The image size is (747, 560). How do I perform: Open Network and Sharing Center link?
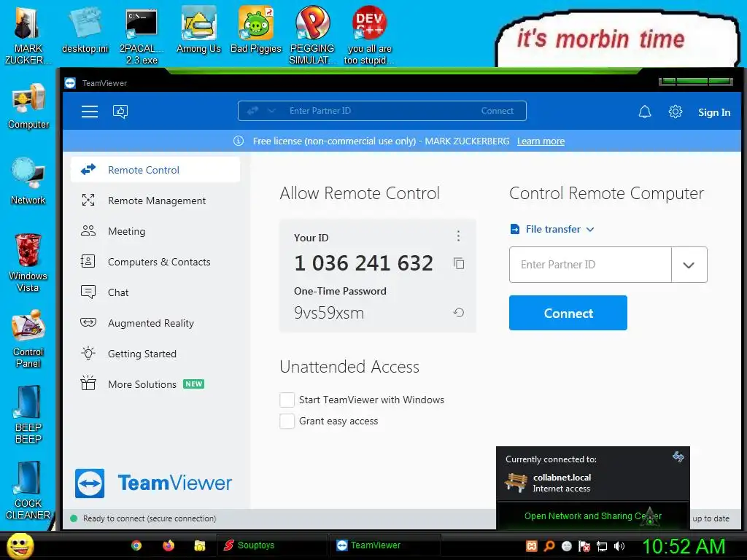[x=593, y=516]
